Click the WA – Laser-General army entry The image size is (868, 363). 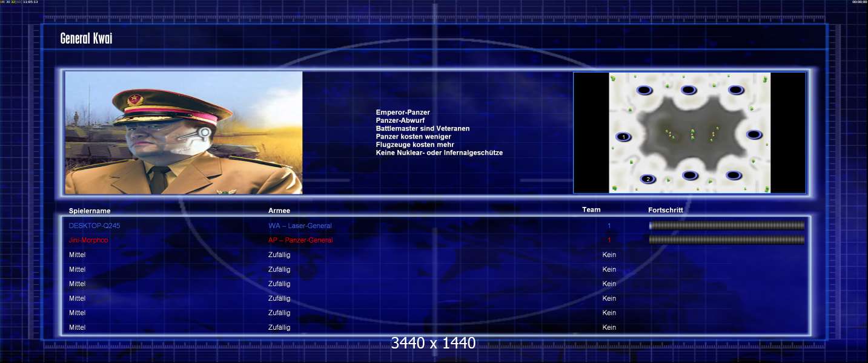(300, 226)
